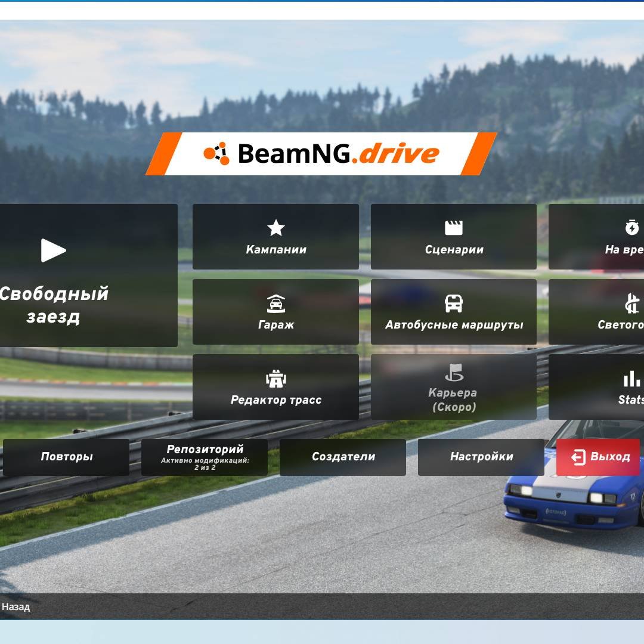Open Настройки settings button
Image resolution: width=644 pixels, height=644 pixels.
click(x=481, y=457)
